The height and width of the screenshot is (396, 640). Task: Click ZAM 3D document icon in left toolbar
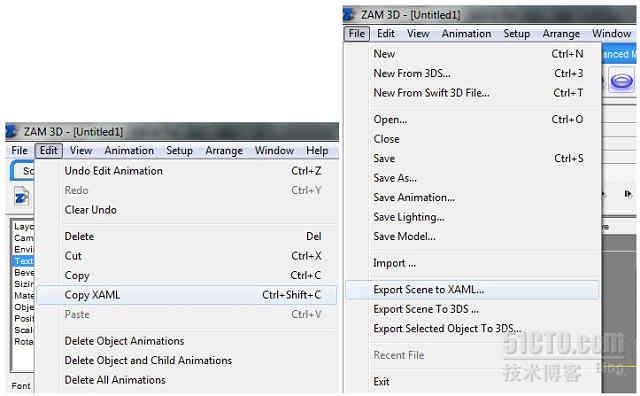click(x=21, y=197)
